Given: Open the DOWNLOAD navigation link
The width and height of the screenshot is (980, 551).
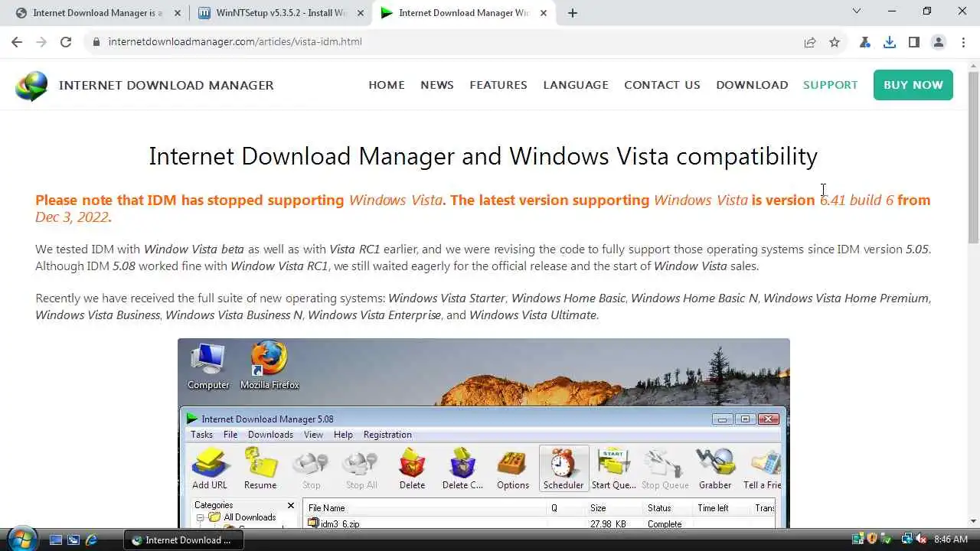Looking at the screenshot, I should 752,85.
